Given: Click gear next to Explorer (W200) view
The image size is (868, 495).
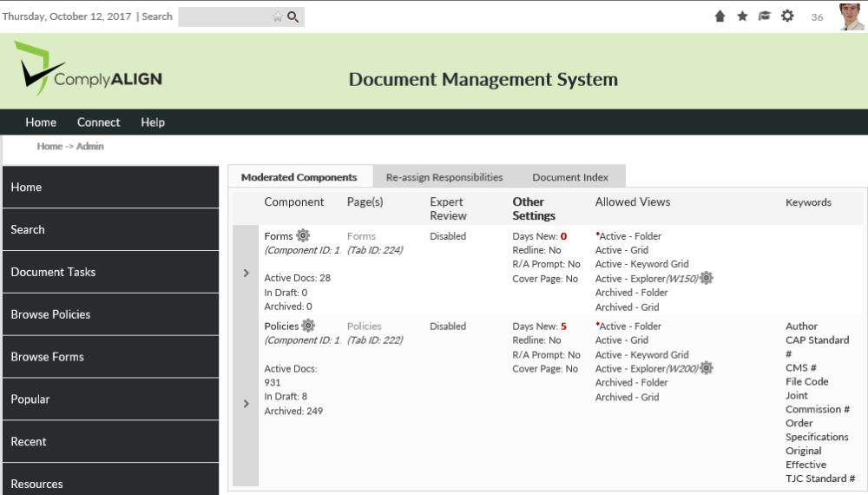Looking at the screenshot, I should (707, 368).
